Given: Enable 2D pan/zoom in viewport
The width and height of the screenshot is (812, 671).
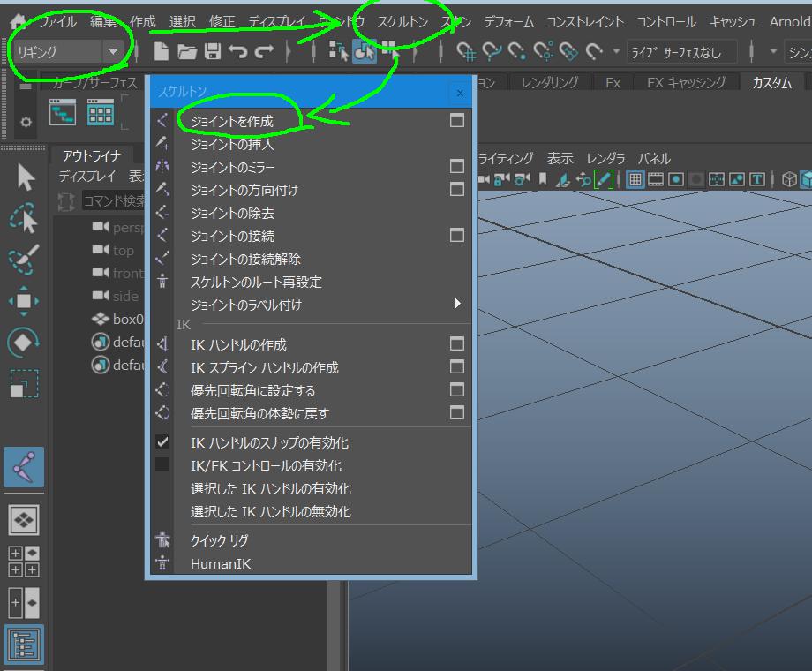Looking at the screenshot, I should click(583, 179).
